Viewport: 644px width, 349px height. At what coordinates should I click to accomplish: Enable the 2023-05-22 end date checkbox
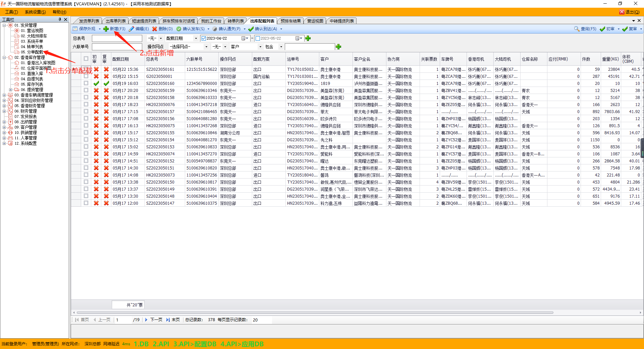coord(258,38)
